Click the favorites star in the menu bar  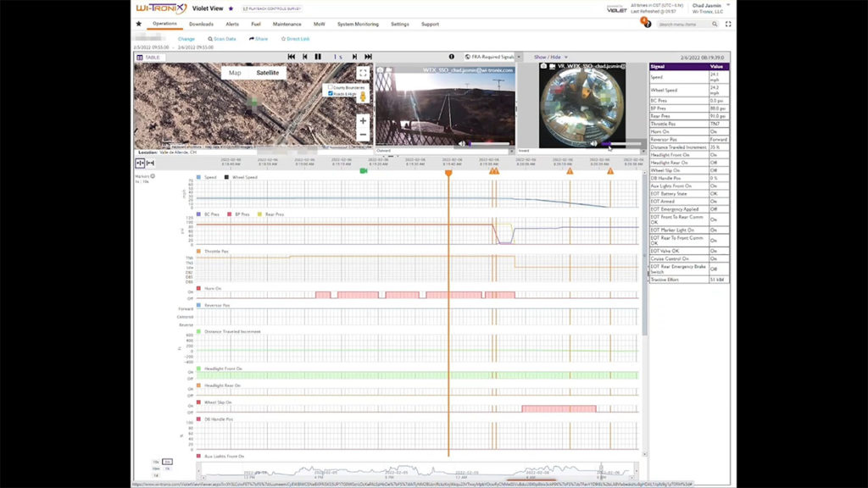point(139,25)
